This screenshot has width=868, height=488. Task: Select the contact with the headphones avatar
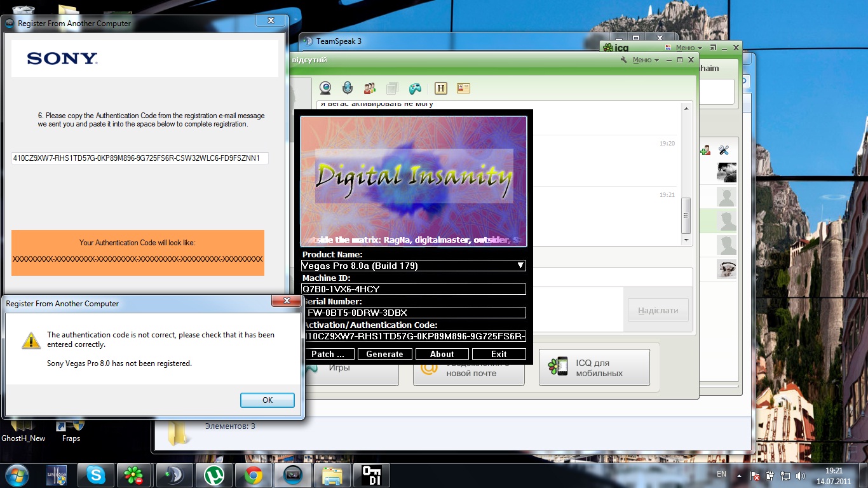click(x=726, y=269)
